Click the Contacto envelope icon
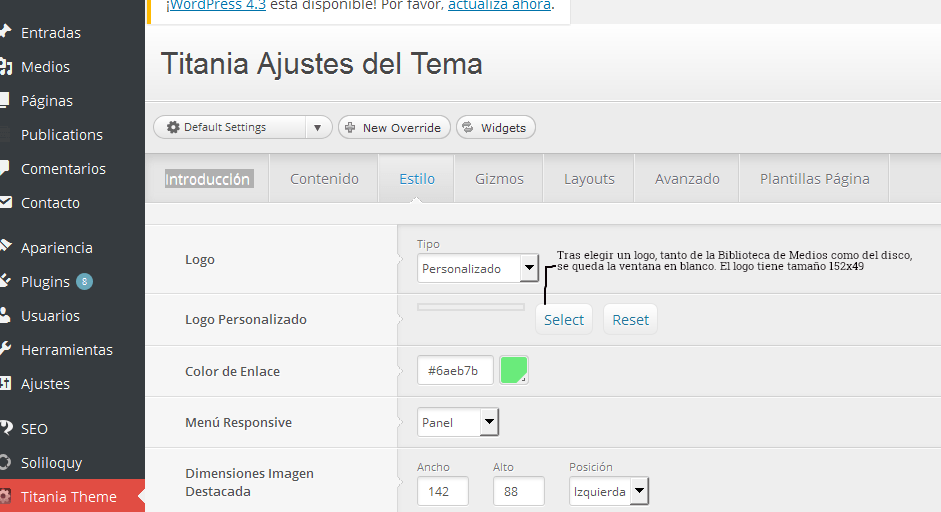 point(6,202)
